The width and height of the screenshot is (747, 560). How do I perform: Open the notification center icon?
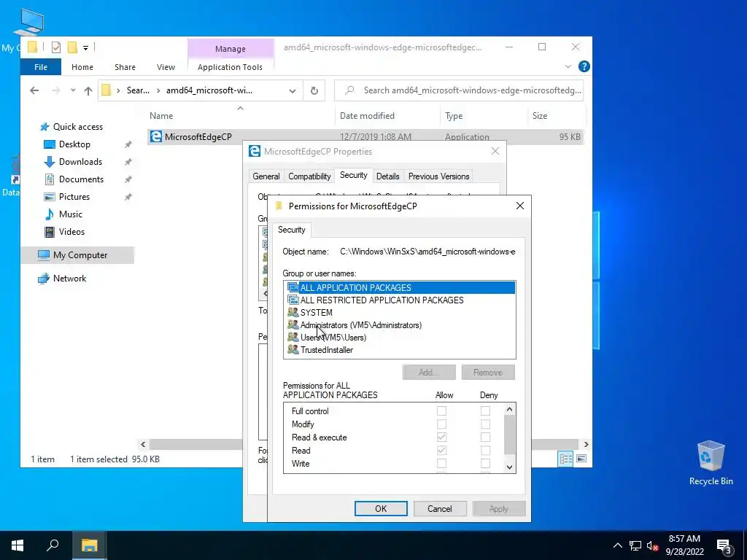coord(724,546)
